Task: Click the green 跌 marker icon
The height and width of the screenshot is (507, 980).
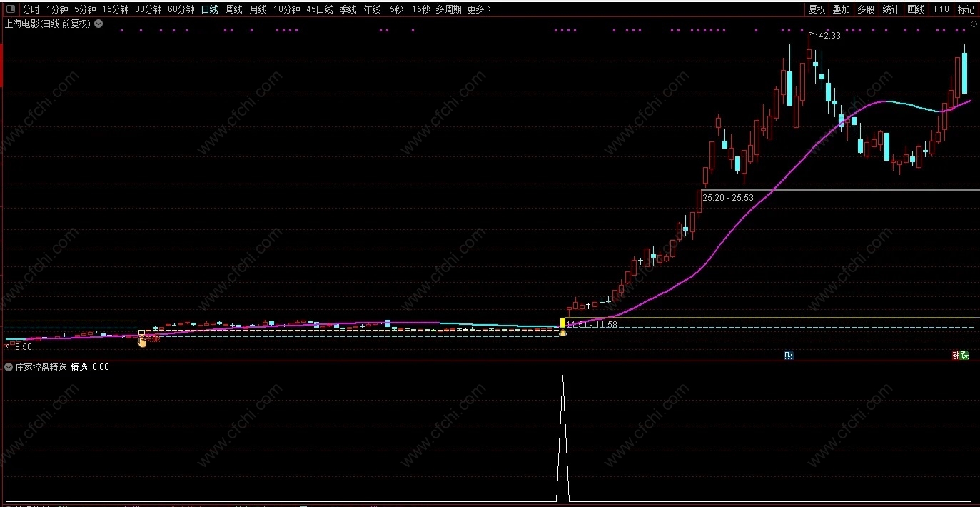Action: point(964,355)
